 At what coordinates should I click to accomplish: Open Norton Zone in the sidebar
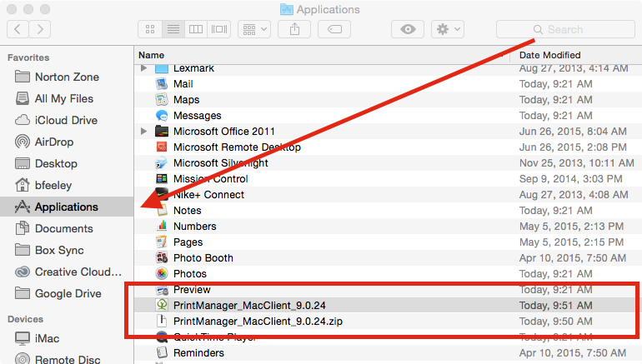pos(67,77)
